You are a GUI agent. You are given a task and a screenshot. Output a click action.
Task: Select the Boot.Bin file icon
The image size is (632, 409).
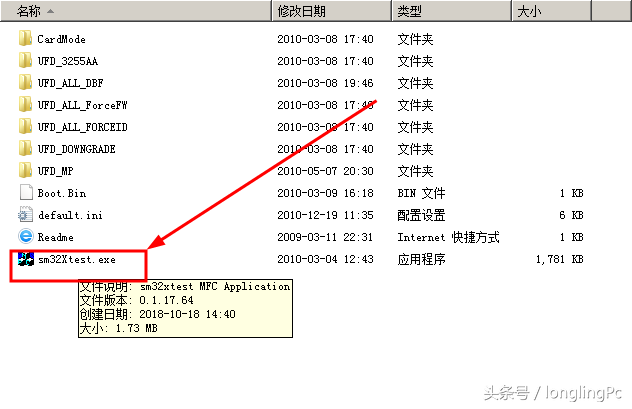26,193
